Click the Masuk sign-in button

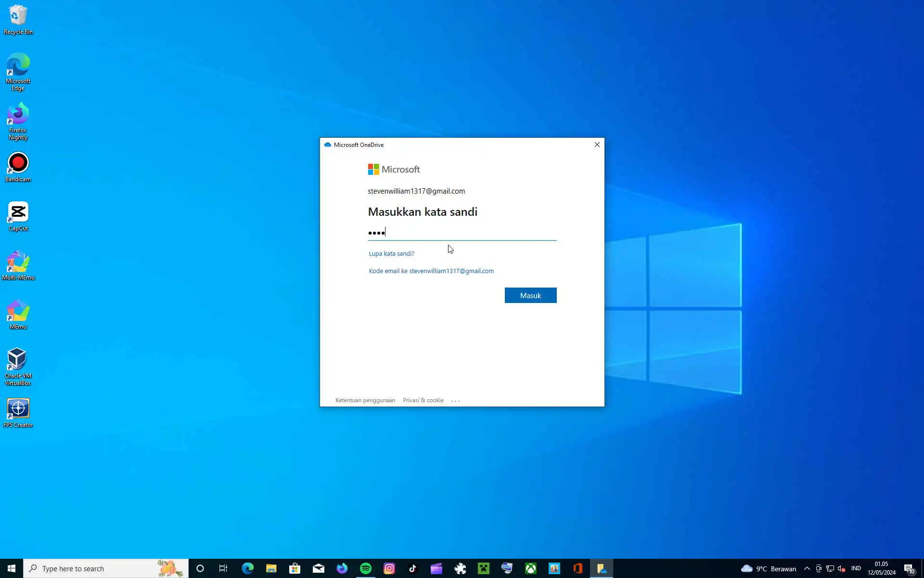pos(530,295)
